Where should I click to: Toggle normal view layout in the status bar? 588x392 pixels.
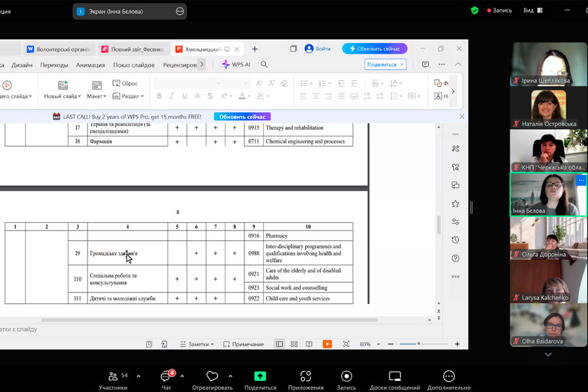point(280,344)
